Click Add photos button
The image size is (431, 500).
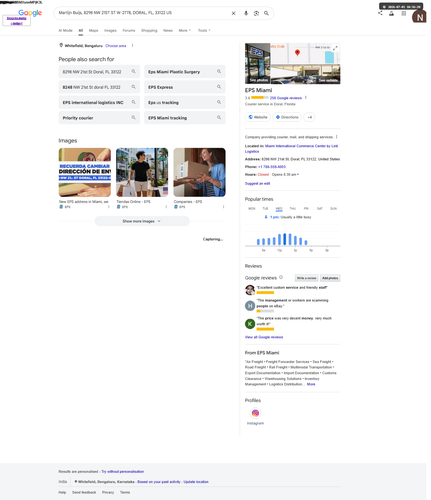[330, 278]
